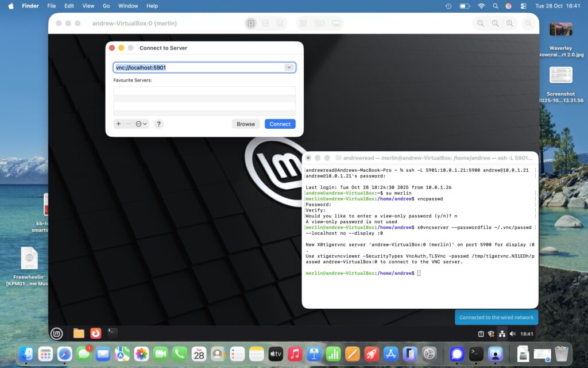Click the volume icon in Mint tray
The height and width of the screenshot is (368, 588).
(x=512, y=334)
